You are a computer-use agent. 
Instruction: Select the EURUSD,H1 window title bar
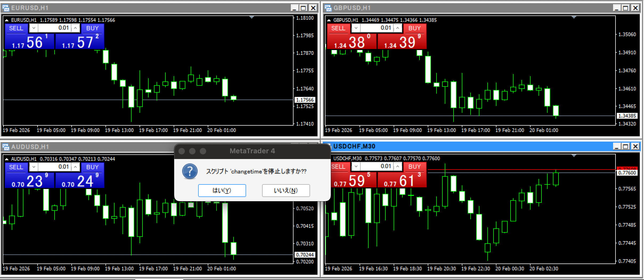point(160,8)
